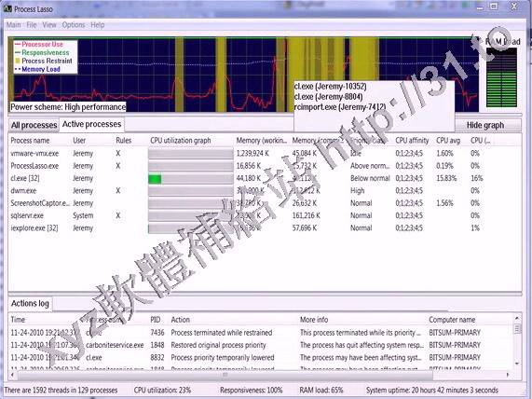Click the 15.83% CPU avg value

(x=446, y=178)
